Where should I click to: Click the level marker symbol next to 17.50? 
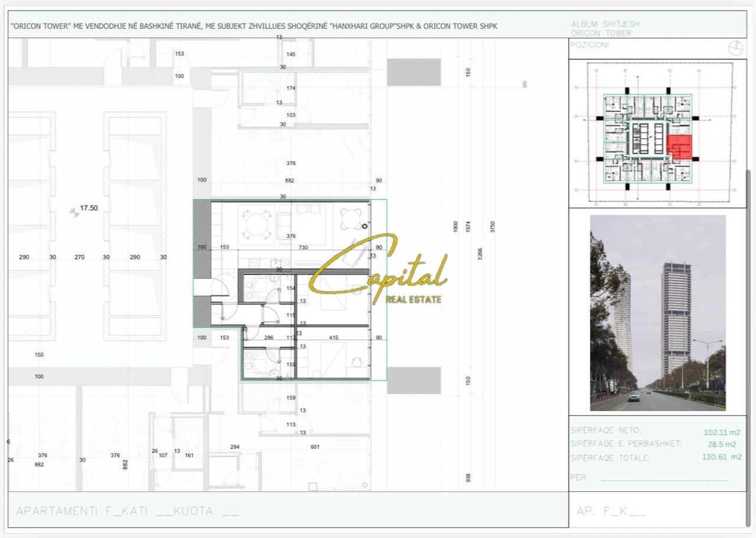(x=73, y=211)
